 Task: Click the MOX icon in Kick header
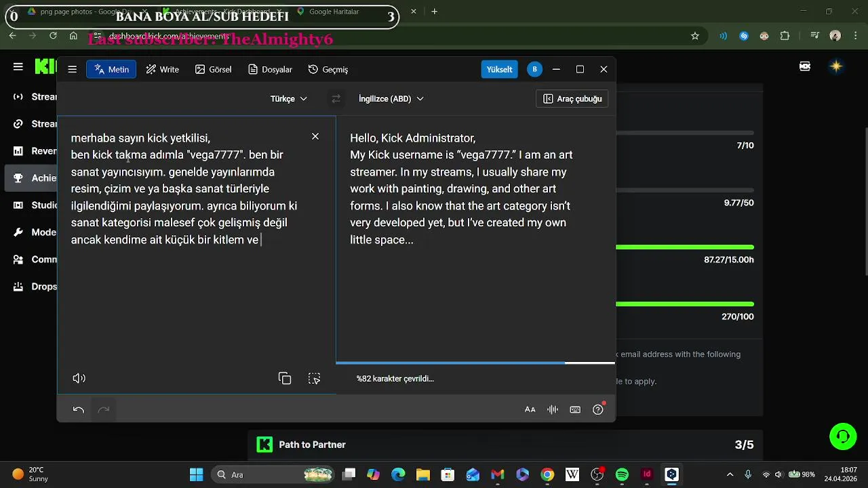tap(805, 66)
